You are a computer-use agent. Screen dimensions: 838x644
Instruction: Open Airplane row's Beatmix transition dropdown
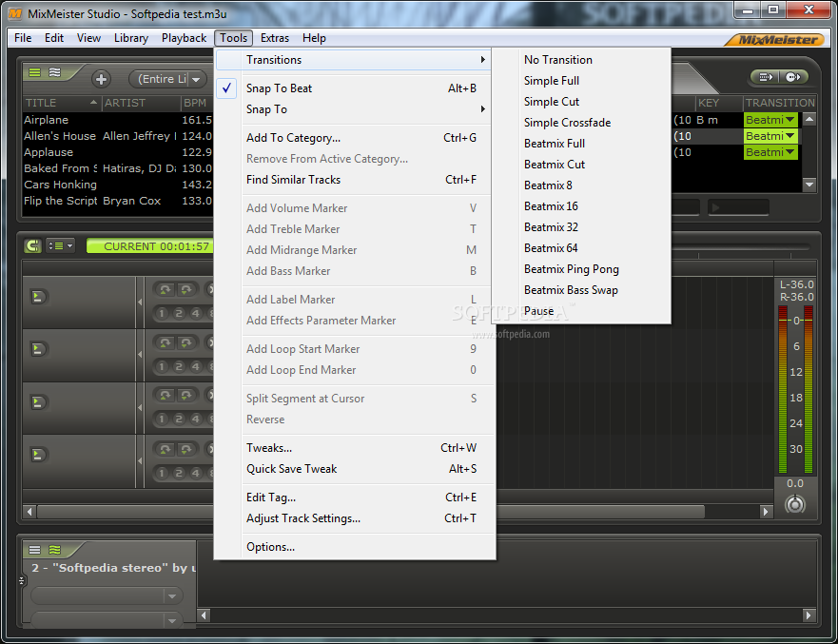click(770, 120)
